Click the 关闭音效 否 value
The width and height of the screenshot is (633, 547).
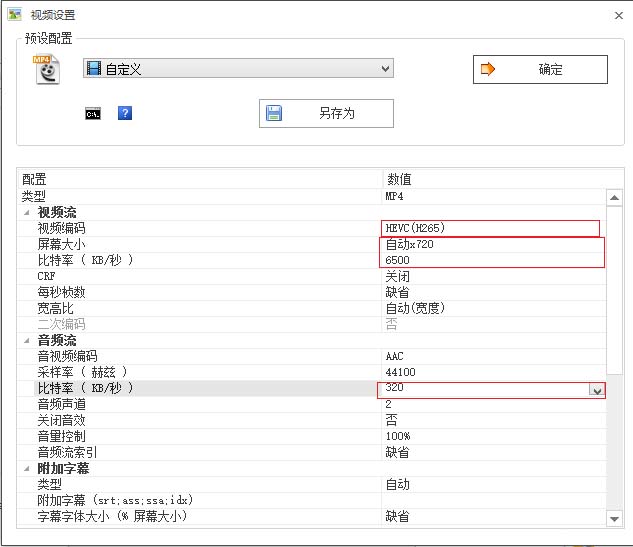[x=391, y=420]
